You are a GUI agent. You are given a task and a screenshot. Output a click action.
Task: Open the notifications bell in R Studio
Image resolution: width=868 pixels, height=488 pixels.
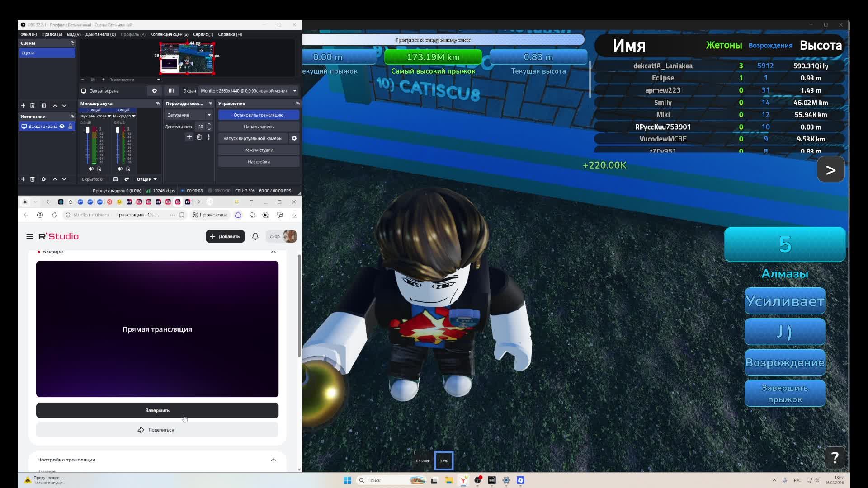[255, 236]
